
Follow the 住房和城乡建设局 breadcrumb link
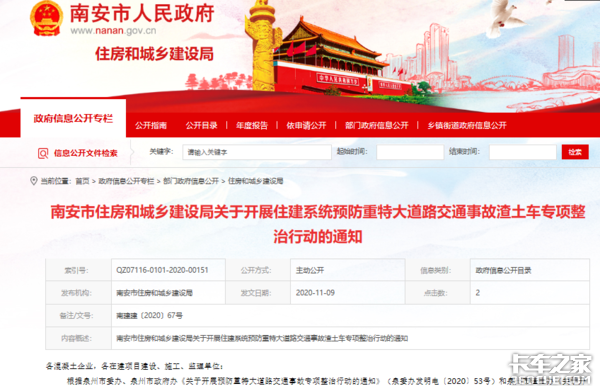tap(256, 181)
